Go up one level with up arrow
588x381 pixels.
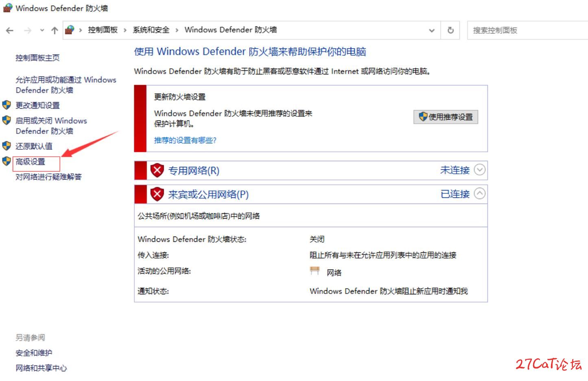(55, 31)
